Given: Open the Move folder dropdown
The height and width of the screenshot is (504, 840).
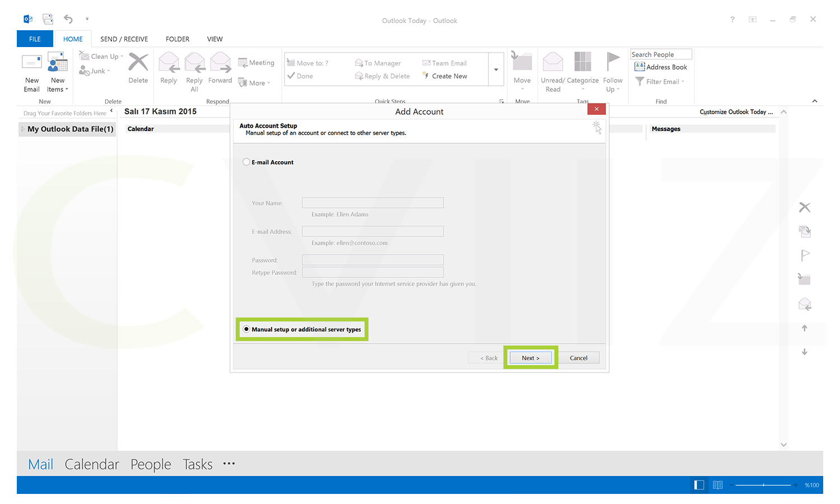Looking at the screenshot, I should click(x=522, y=73).
